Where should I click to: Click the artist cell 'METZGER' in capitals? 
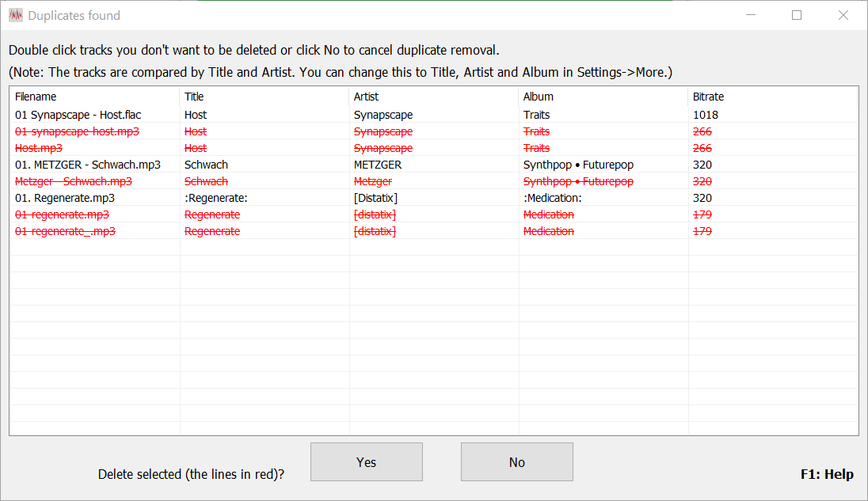(378, 165)
